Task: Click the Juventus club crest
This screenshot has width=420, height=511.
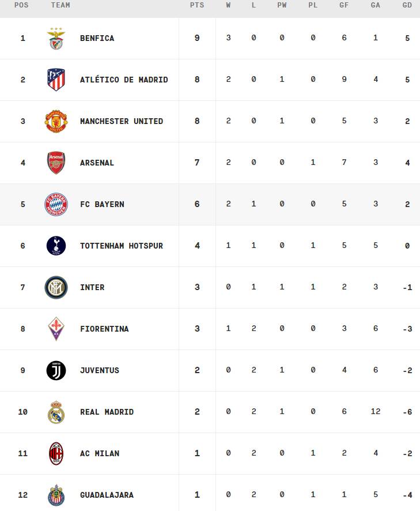Action: point(56,370)
